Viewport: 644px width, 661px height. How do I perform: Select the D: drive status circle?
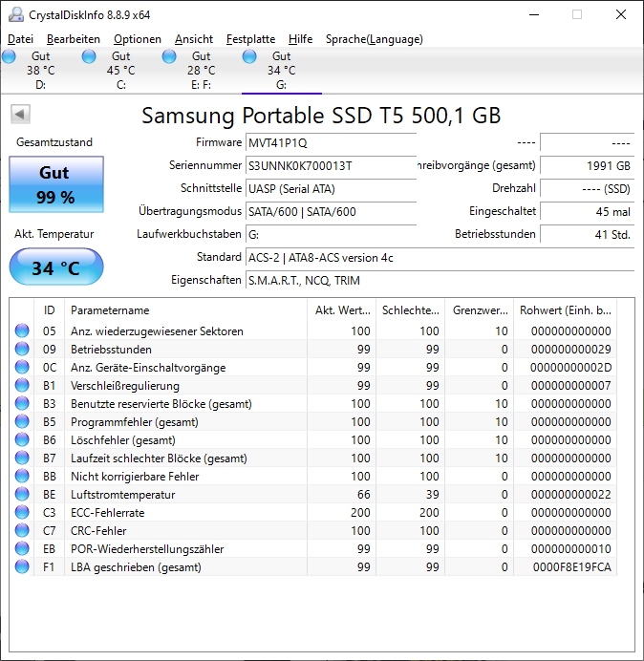click(9, 56)
